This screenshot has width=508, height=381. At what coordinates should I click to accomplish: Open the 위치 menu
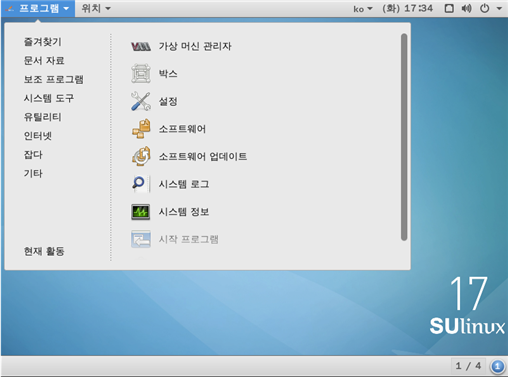click(x=96, y=8)
